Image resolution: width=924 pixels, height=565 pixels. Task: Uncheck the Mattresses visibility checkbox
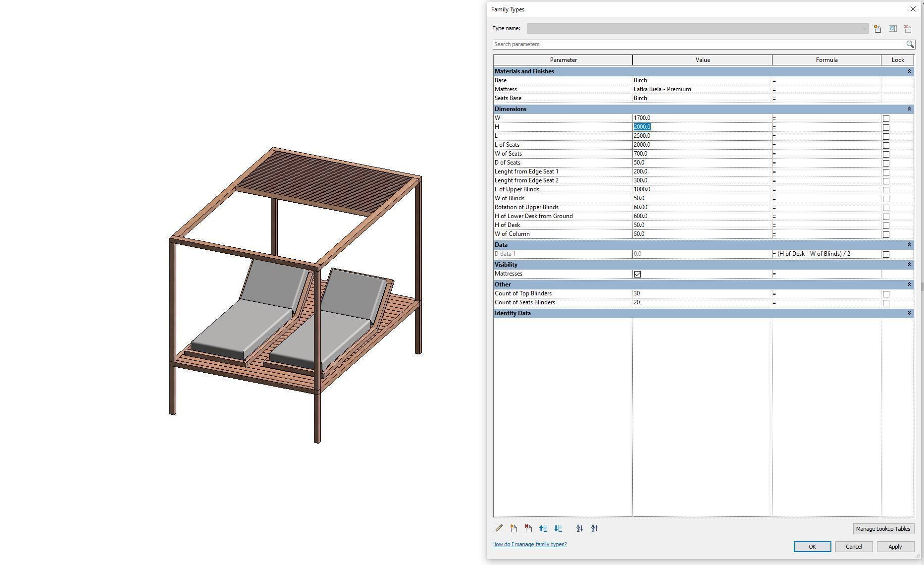tap(637, 274)
